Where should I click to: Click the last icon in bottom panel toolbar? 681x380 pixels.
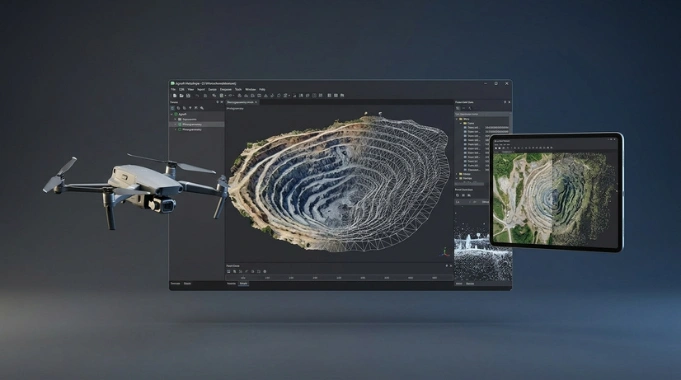click(x=264, y=271)
